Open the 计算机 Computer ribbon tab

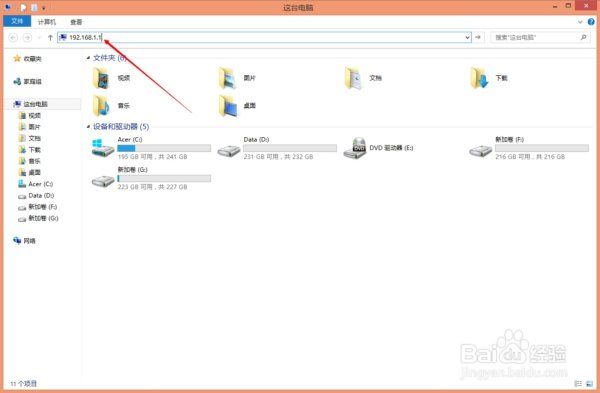pyautogui.click(x=47, y=22)
